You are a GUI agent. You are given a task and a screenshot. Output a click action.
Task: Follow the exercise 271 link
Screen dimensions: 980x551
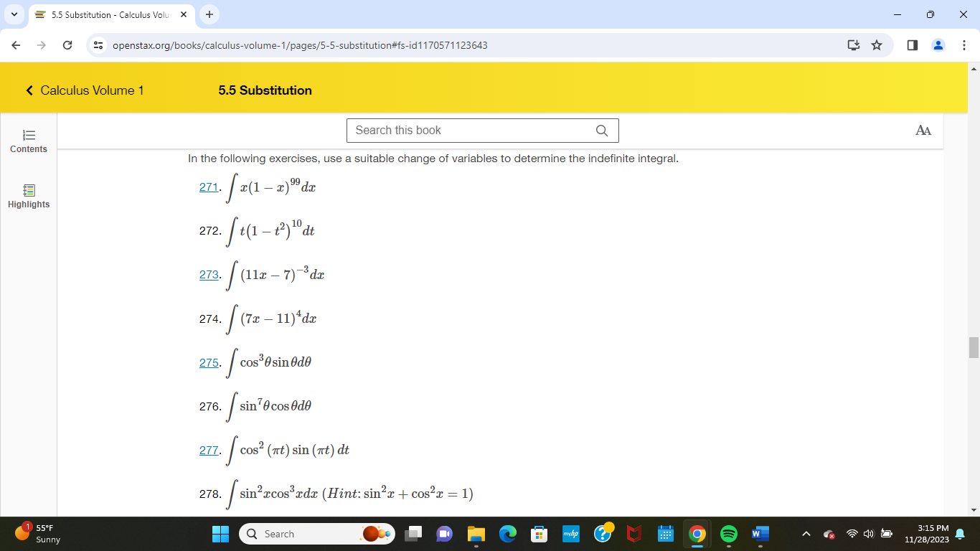coord(207,187)
